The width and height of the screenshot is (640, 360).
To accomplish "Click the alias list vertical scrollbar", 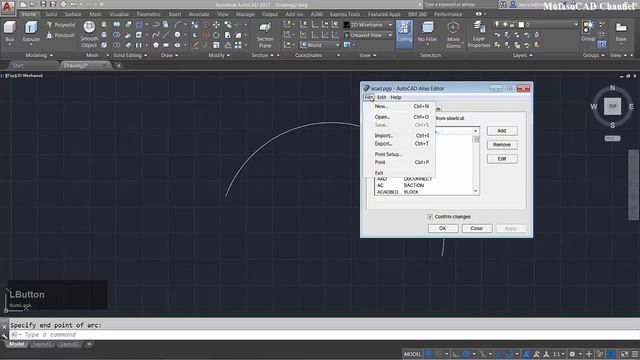I will [476, 161].
